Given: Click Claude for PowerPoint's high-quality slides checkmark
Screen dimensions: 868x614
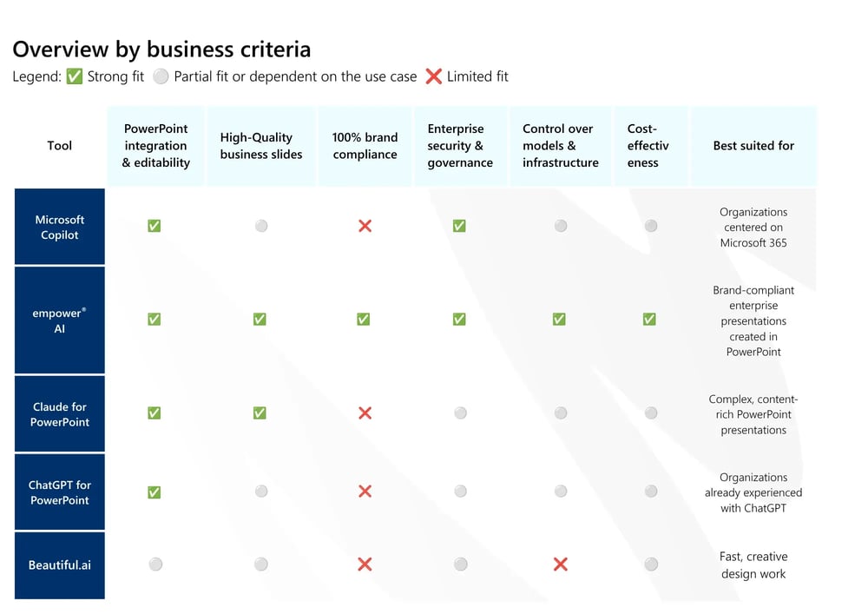Looking at the screenshot, I should click(260, 413).
